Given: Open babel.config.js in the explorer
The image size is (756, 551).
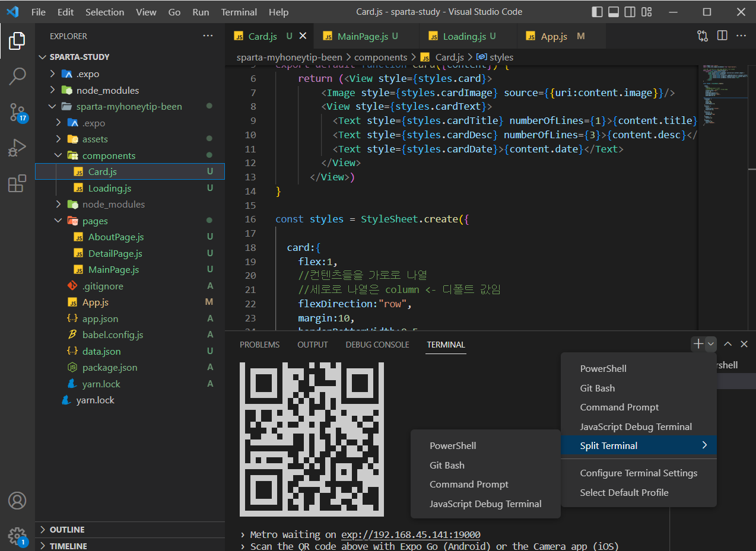Looking at the screenshot, I should pyautogui.click(x=130, y=335).
